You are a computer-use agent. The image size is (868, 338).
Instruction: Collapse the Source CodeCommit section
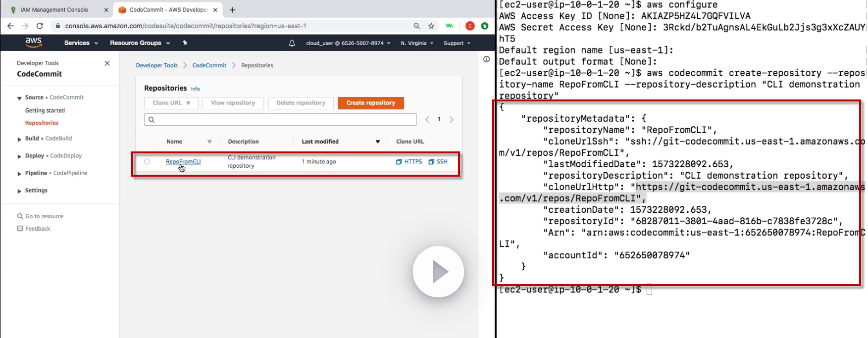tap(19, 98)
